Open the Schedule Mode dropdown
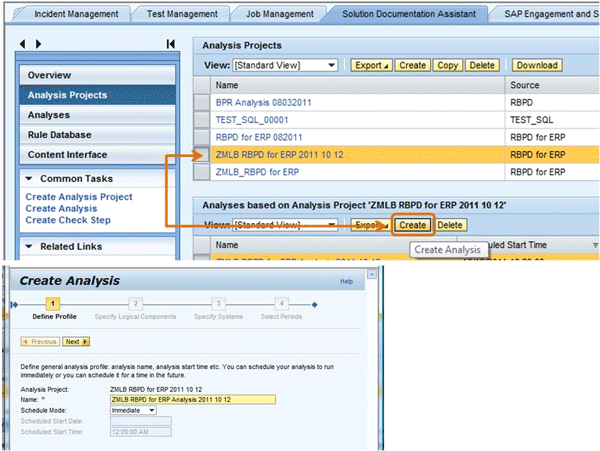Image resolution: width=600 pixels, height=451 pixels. pos(151,409)
